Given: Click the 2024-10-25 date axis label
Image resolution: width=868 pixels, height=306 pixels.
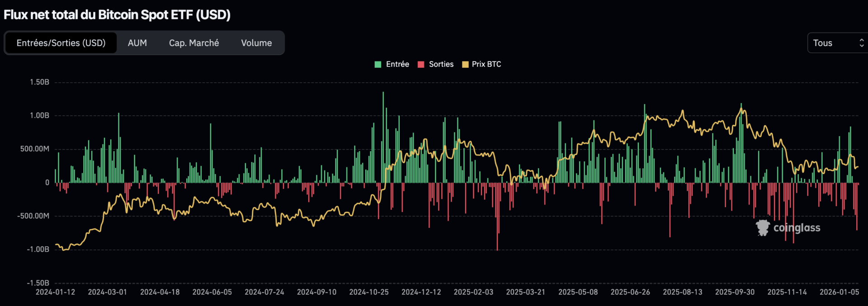Looking at the screenshot, I should 369,292.
